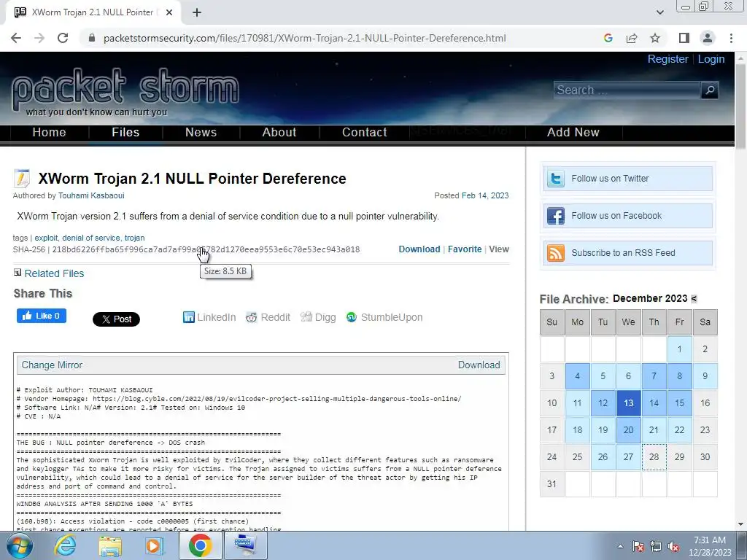
Task: Open the denial of service tag
Action: point(91,238)
